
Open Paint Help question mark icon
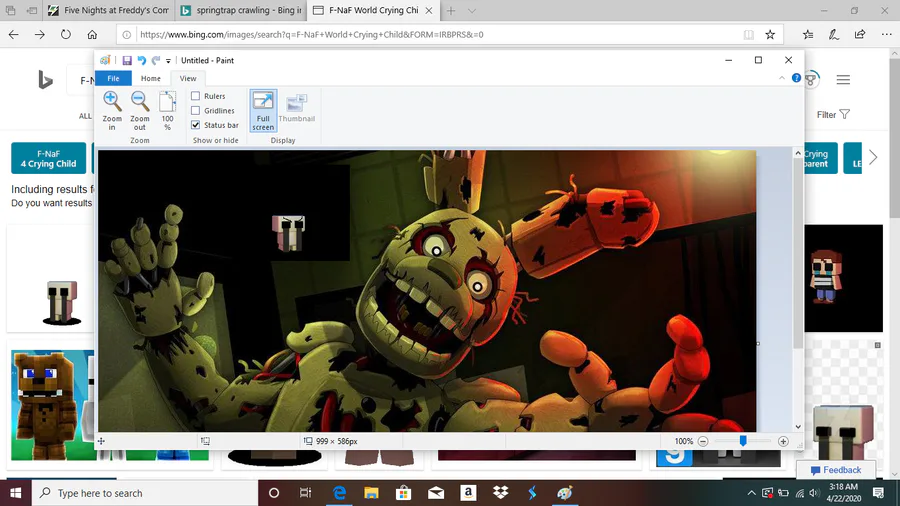pyautogui.click(x=796, y=78)
